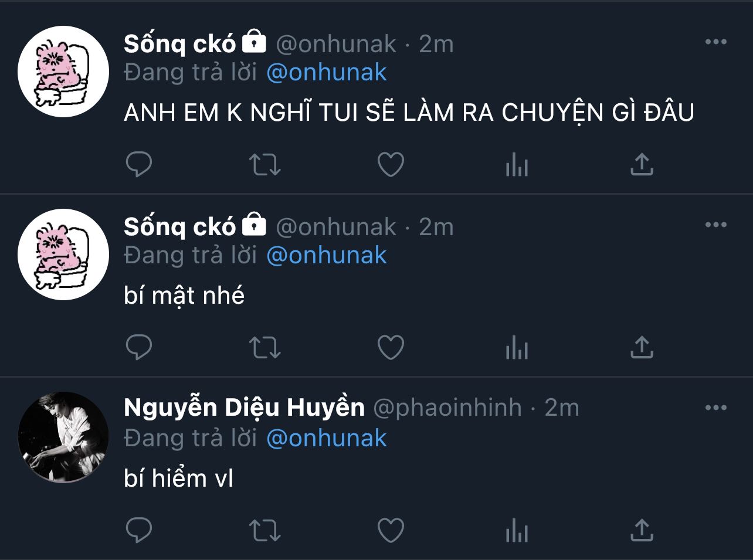Image resolution: width=753 pixels, height=560 pixels.
Task: Open more options for 'bí mật nhé' tweet
Action: click(715, 225)
